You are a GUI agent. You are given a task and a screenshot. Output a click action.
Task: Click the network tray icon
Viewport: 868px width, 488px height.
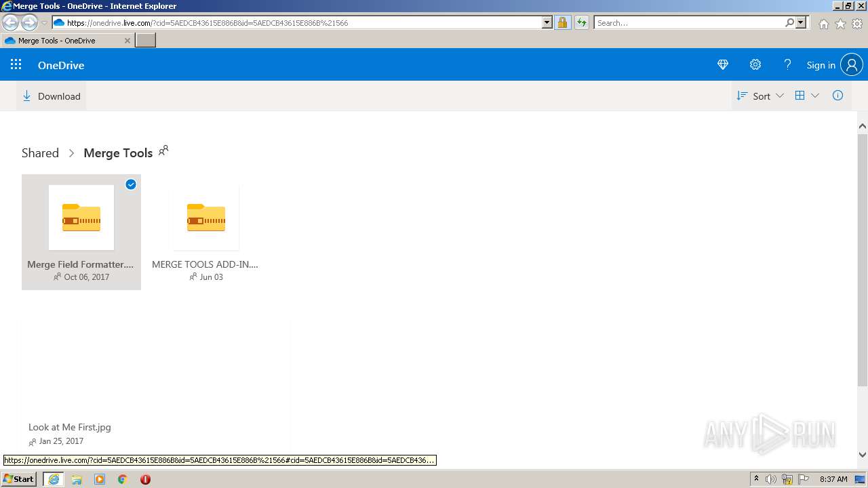click(787, 479)
